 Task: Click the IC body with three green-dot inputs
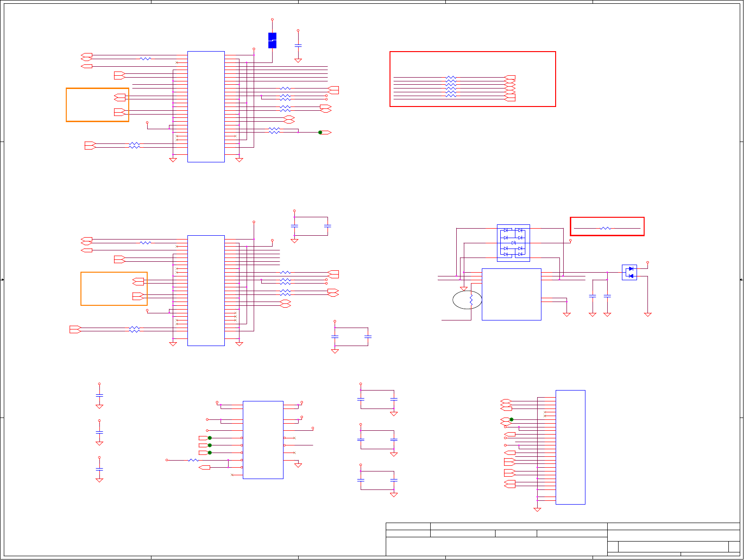263,440
